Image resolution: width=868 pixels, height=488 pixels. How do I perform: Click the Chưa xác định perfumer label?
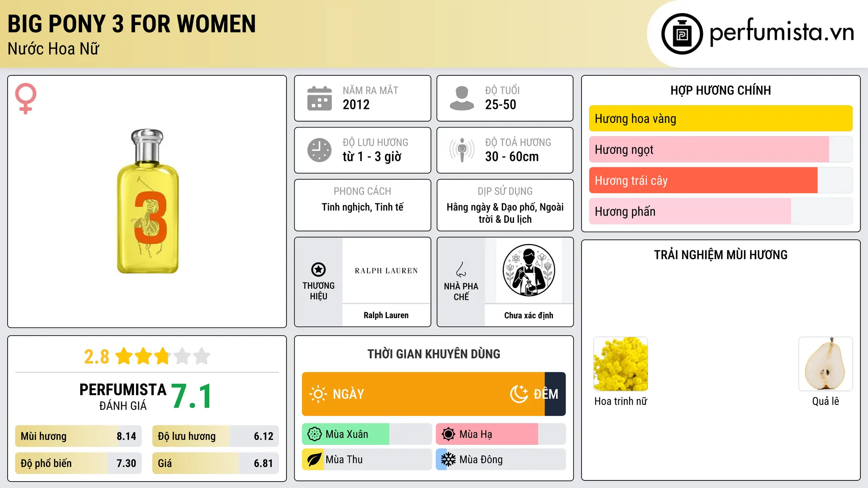[x=529, y=315]
